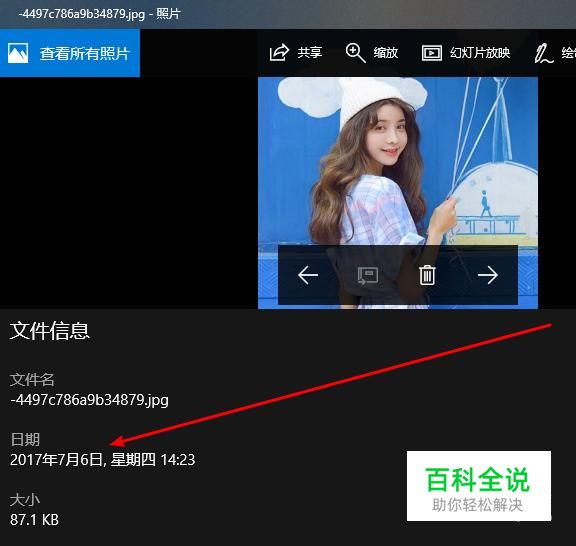Click the 日期 label
The width and height of the screenshot is (576, 546).
pyautogui.click(x=25, y=439)
